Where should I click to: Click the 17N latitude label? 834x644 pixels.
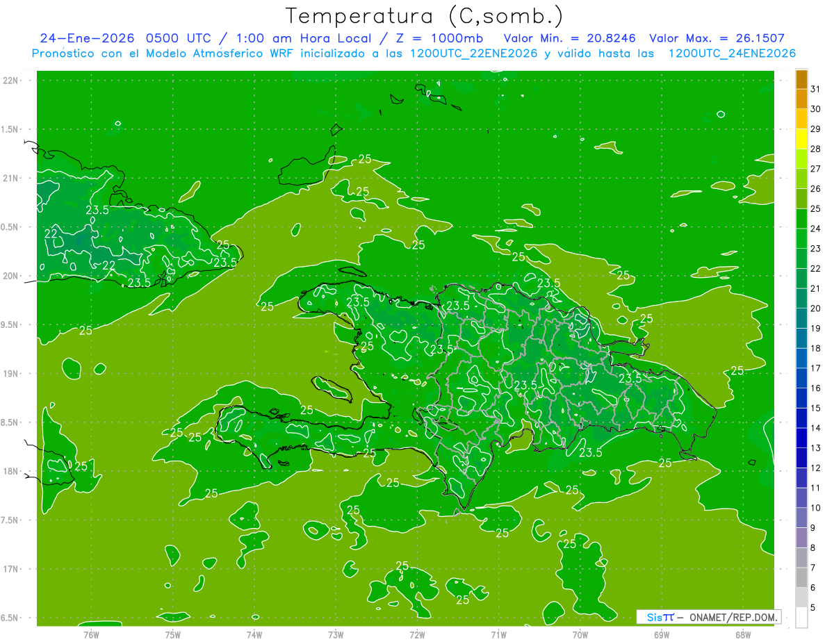(10, 570)
